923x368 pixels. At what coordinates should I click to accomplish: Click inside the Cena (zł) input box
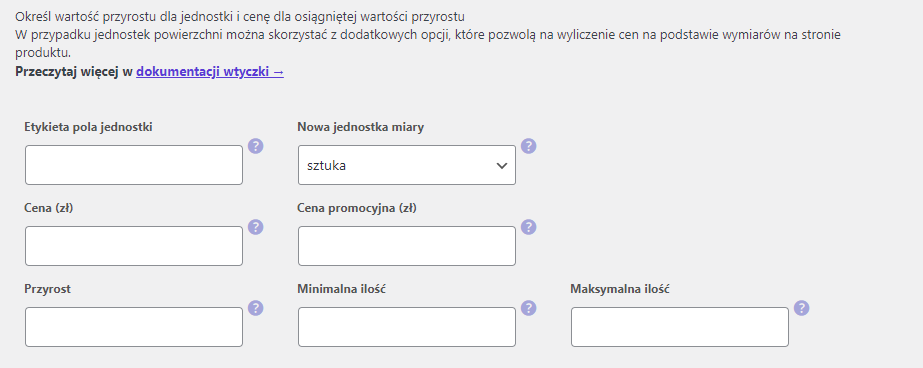point(134,246)
